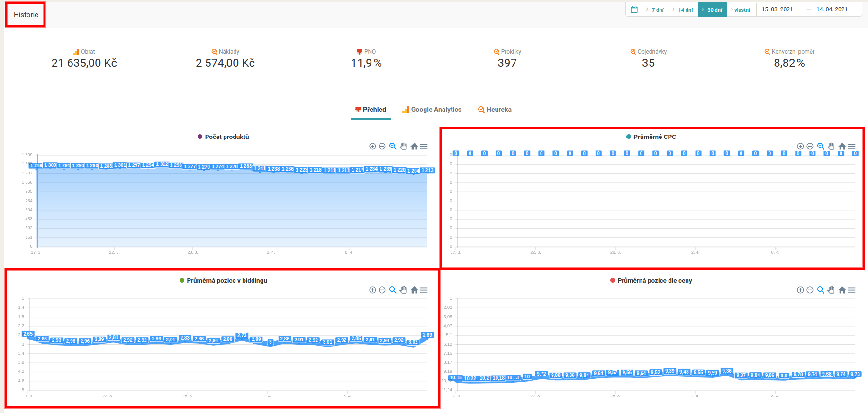Click the start date field 15. 03. 2021
868x413 pixels.
[777, 9]
